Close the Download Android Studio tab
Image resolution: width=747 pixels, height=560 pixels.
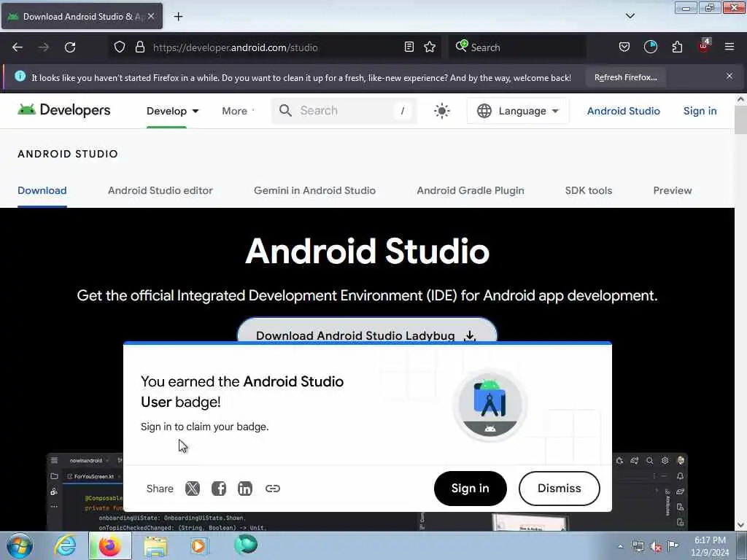coord(151,16)
